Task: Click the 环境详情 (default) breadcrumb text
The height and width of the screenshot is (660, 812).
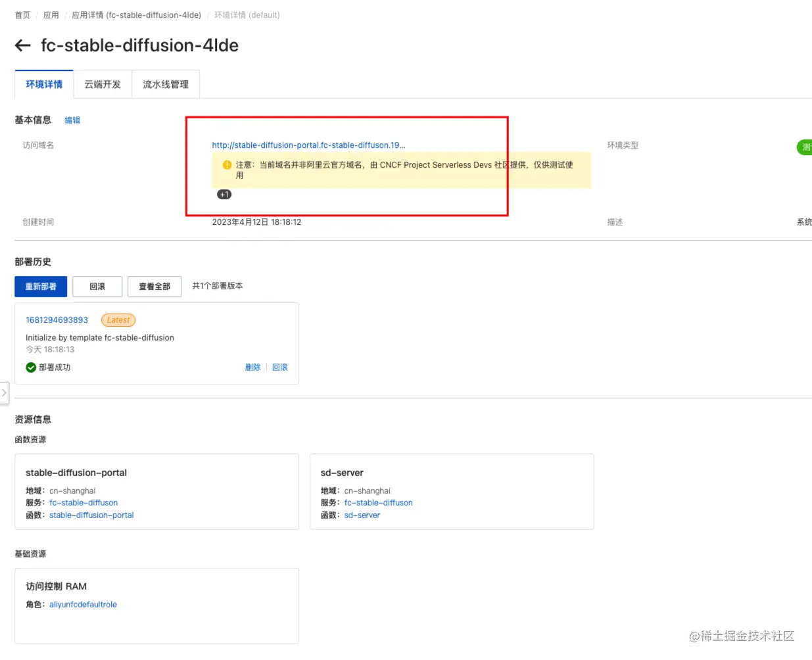Action: coord(247,15)
